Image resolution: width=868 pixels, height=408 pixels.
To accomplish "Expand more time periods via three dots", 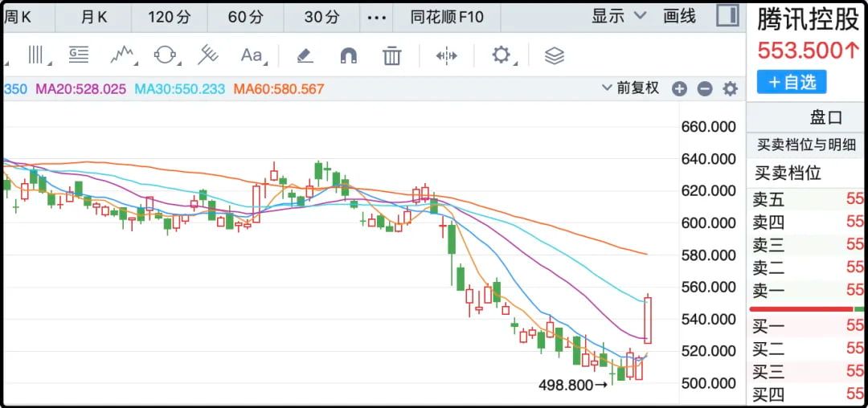I will click(376, 16).
